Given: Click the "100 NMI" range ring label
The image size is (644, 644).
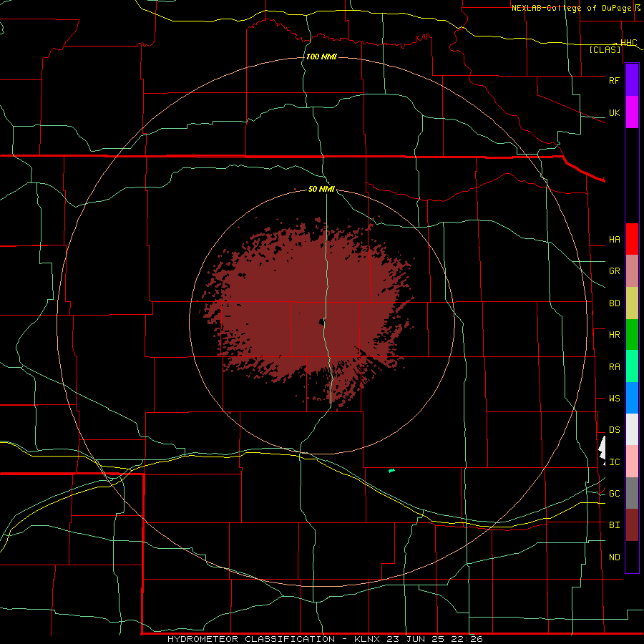Looking at the screenshot, I should (x=321, y=57).
